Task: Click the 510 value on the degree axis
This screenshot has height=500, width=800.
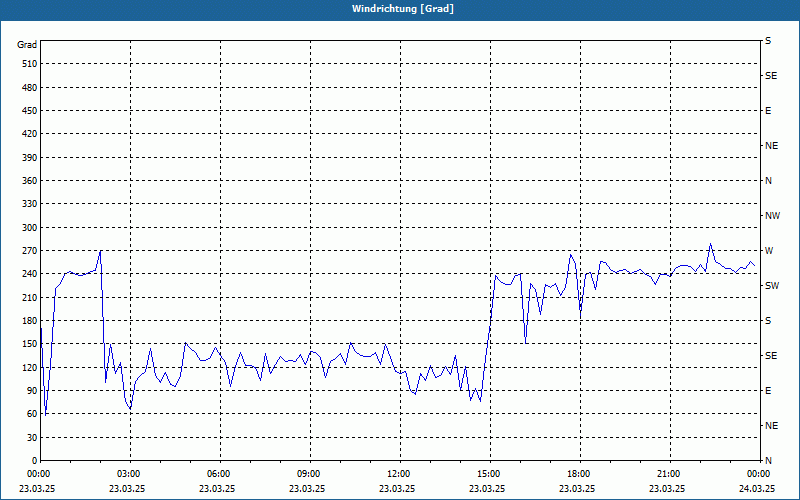Action: [x=30, y=64]
